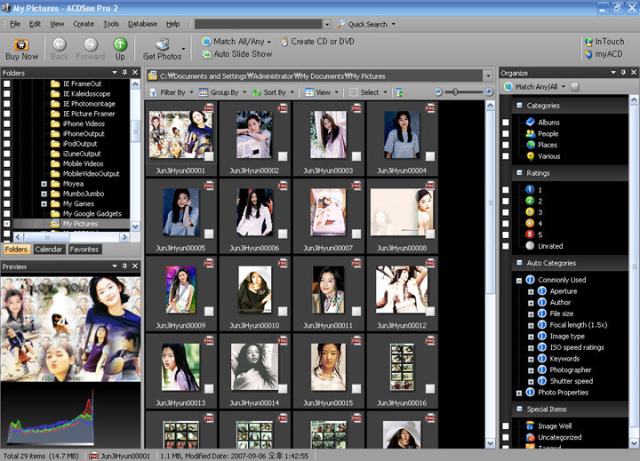The height and width of the screenshot is (461, 640).
Task: Open InTouch service
Action: [x=604, y=42]
